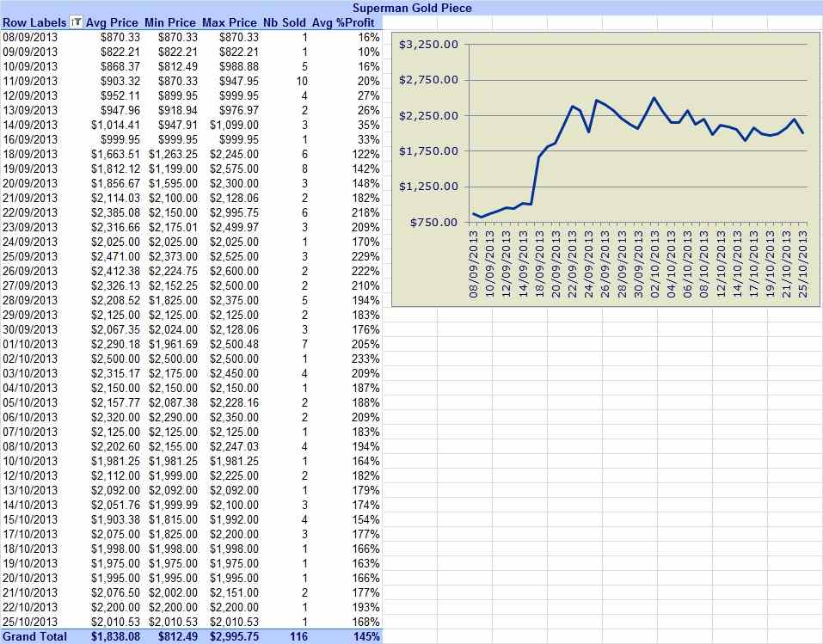
Task: Click the Avg Price column header
Action: (x=112, y=22)
